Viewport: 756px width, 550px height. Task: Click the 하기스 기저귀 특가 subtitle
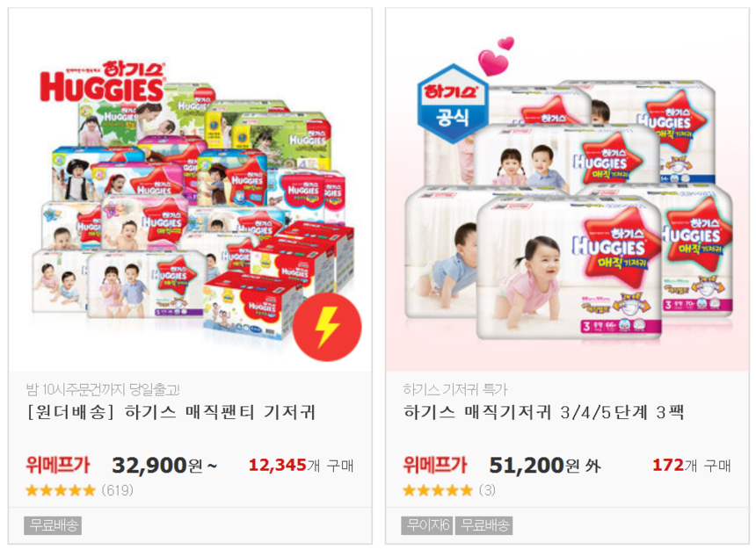click(455, 389)
